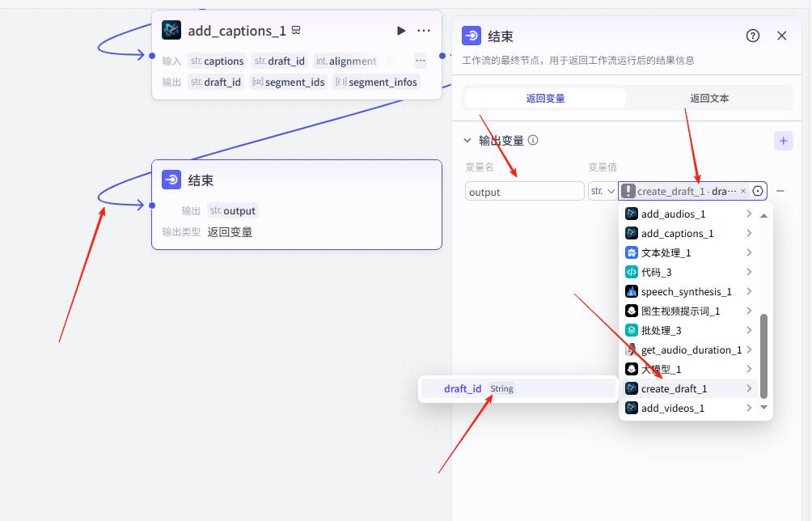Open the str. variable type dropdown
The height and width of the screenshot is (521, 812).
603,191
